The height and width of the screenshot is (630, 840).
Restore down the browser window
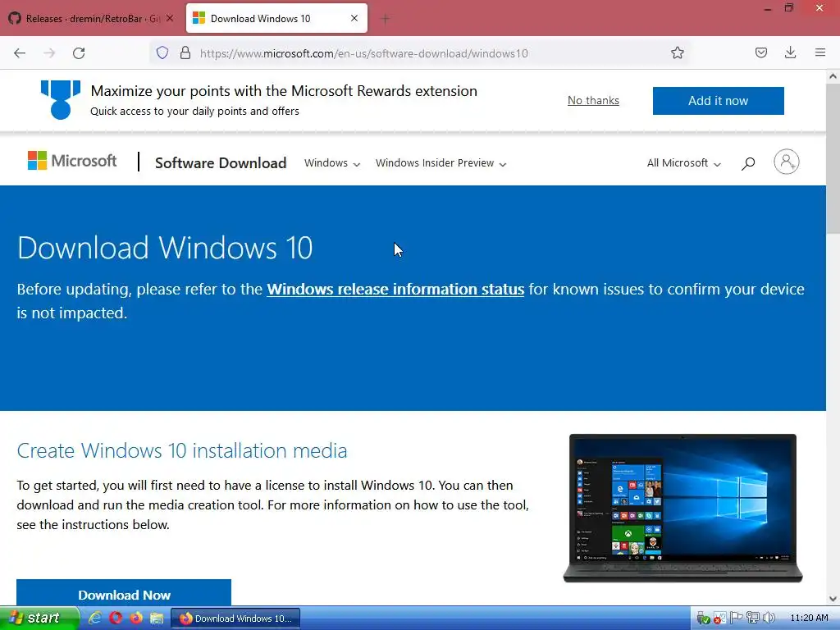coord(789,8)
